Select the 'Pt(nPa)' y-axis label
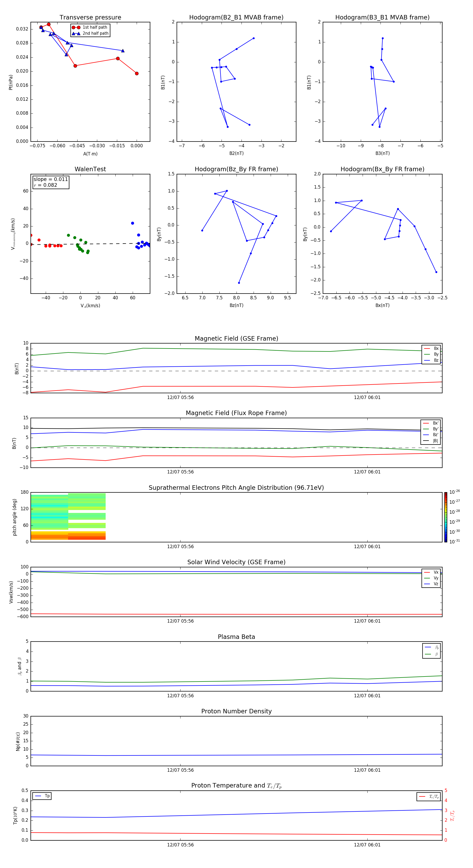 [11, 82]
